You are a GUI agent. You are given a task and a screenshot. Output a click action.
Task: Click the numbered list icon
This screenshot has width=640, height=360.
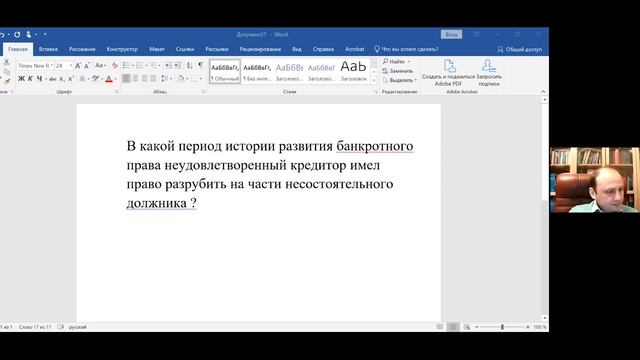point(140,65)
